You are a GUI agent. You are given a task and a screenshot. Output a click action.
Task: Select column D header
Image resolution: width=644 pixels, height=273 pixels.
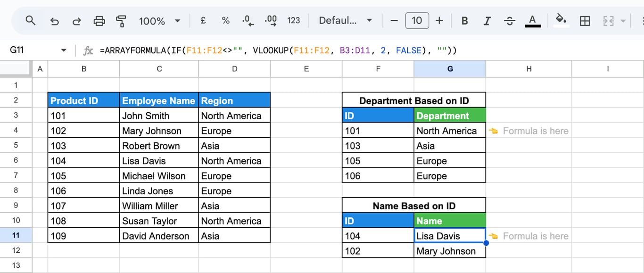point(234,69)
